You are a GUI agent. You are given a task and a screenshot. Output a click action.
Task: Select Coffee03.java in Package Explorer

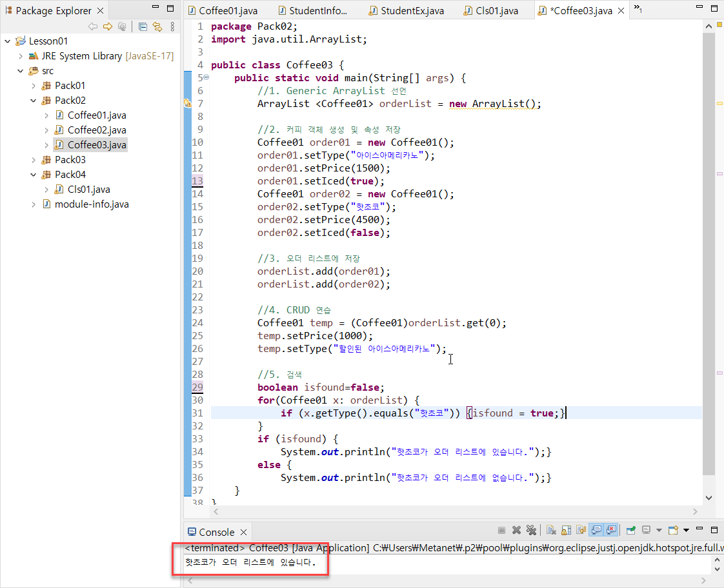(90, 145)
